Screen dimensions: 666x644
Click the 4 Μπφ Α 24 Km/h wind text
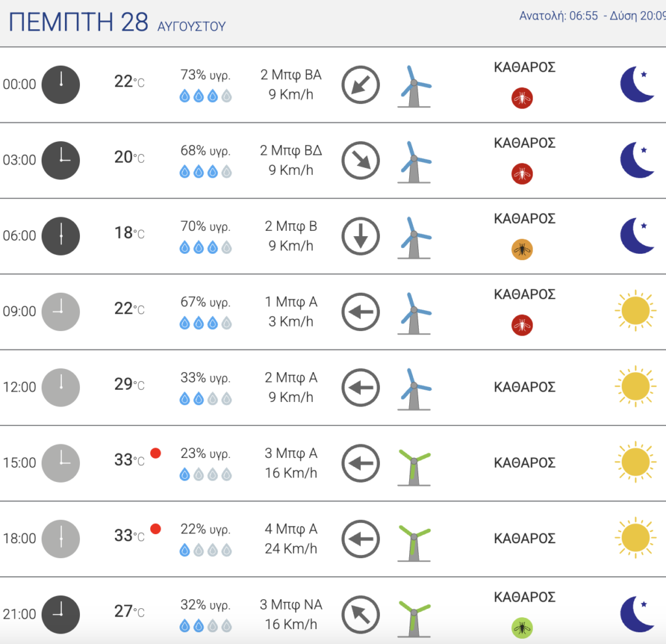click(x=291, y=539)
